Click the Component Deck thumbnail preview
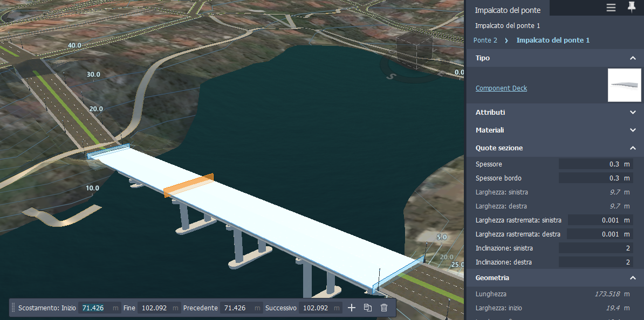644x320 pixels. 624,85
